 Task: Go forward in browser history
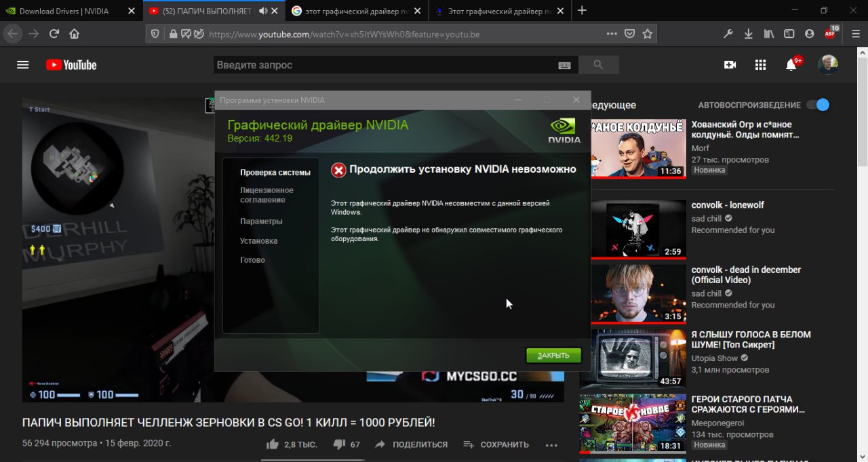tap(33, 33)
